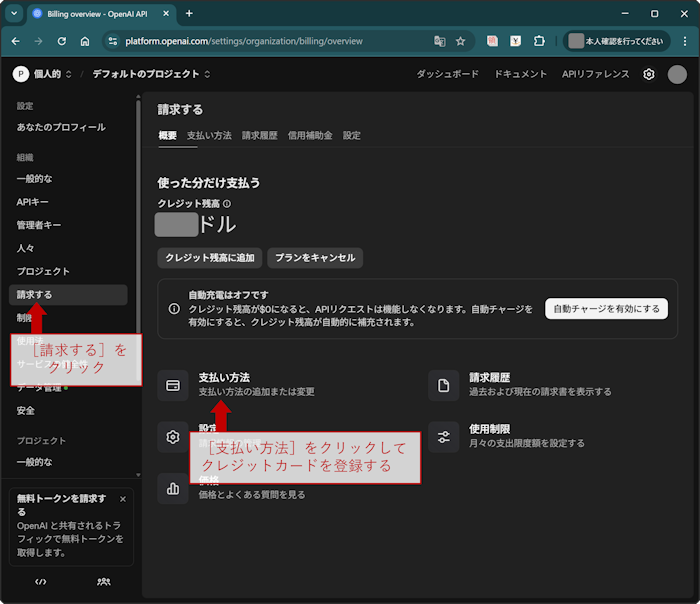The image size is (700, 604).
Task: Click the 自動チャージを有効にする button
Action: point(606,308)
